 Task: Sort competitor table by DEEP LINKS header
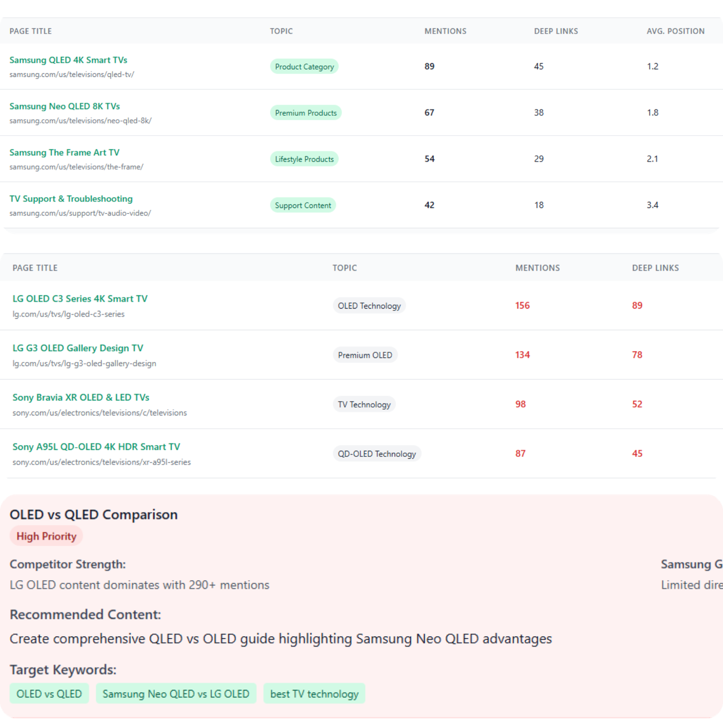click(x=655, y=268)
